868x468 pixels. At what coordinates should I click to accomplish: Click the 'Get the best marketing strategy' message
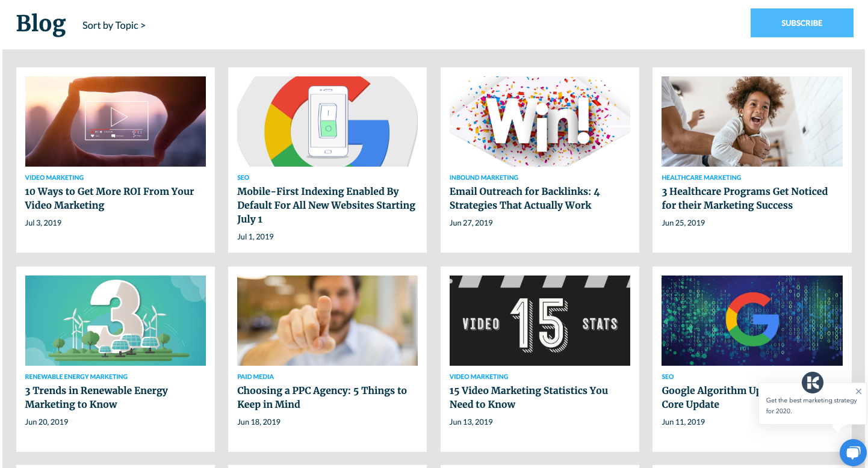pyautogui.click(x=811, y=405)
